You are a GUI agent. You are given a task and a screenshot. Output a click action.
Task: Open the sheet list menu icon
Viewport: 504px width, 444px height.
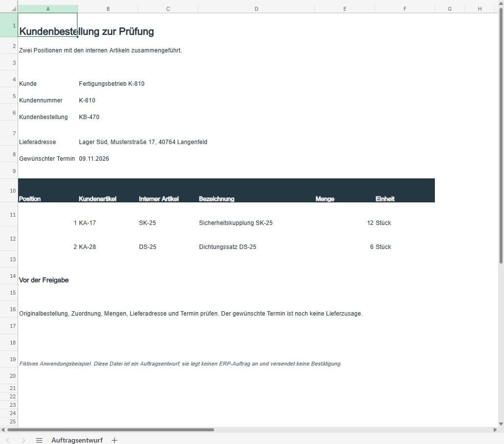[x=39, y=440]
